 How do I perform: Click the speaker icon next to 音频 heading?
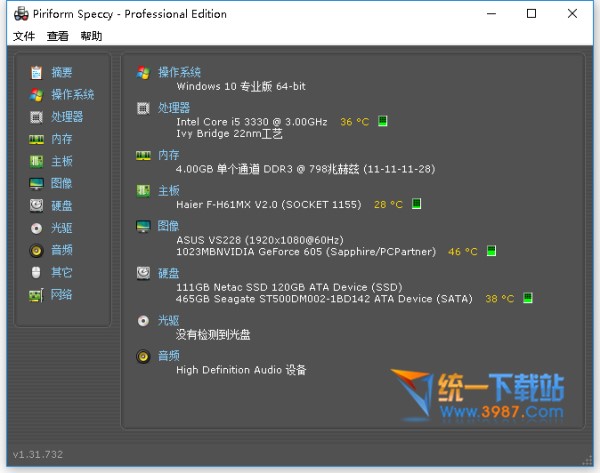(143, 356)
